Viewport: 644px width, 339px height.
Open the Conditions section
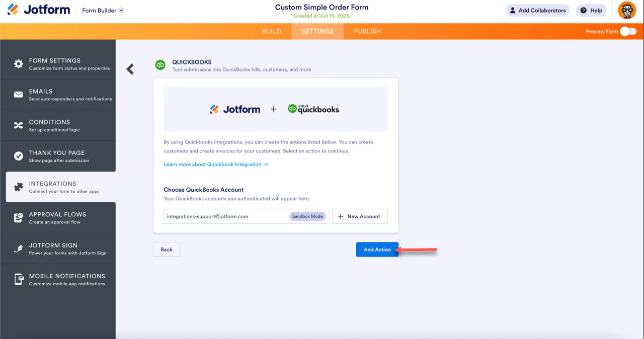[x=58, y=125]
